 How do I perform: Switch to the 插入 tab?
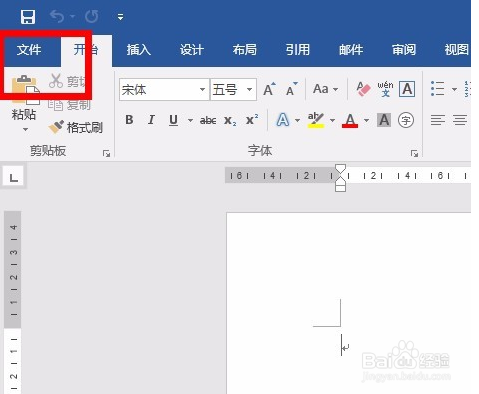[139, 50]
